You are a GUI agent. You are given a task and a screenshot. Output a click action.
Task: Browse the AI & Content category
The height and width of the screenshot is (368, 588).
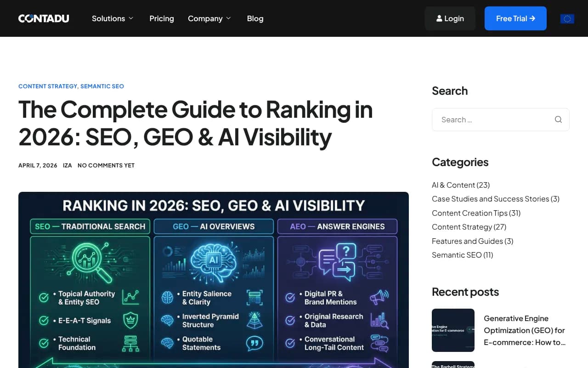(461, 185)
